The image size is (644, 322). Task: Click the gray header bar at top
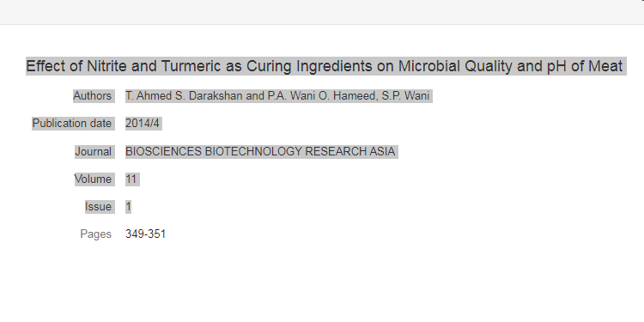[x=322, y=12]
